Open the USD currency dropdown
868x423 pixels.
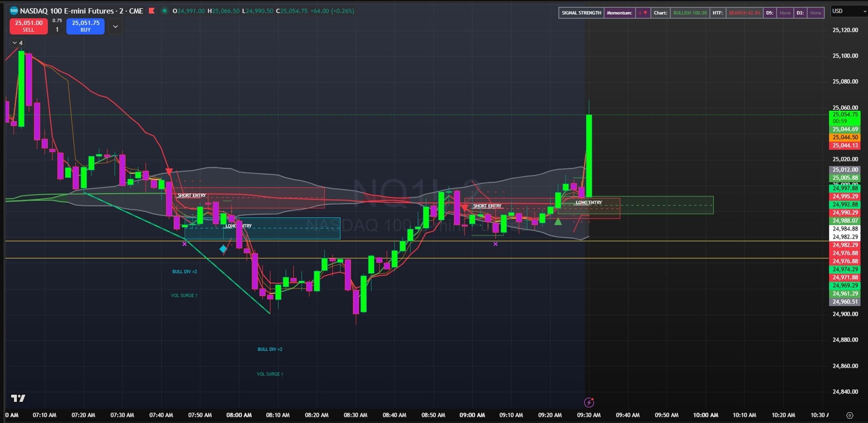849,11
